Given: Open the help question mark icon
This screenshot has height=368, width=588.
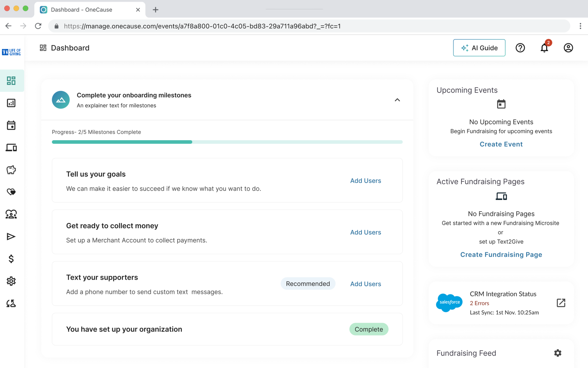Looking at the screenshot, I should tap(520, 48).
